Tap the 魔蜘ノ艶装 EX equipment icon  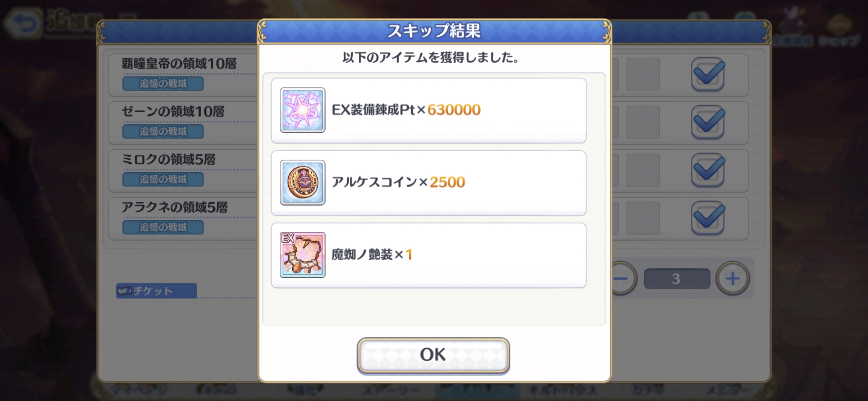point(302,255)
